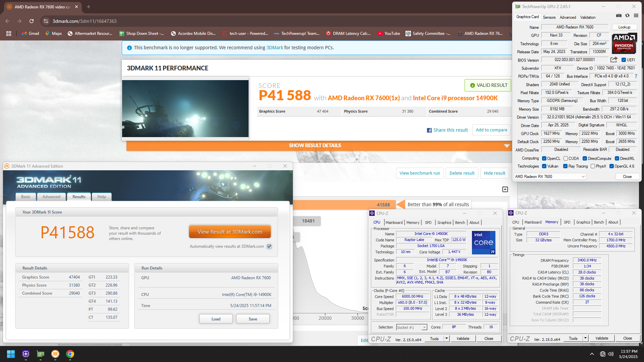Click the clock and date in taskbar

628,354
